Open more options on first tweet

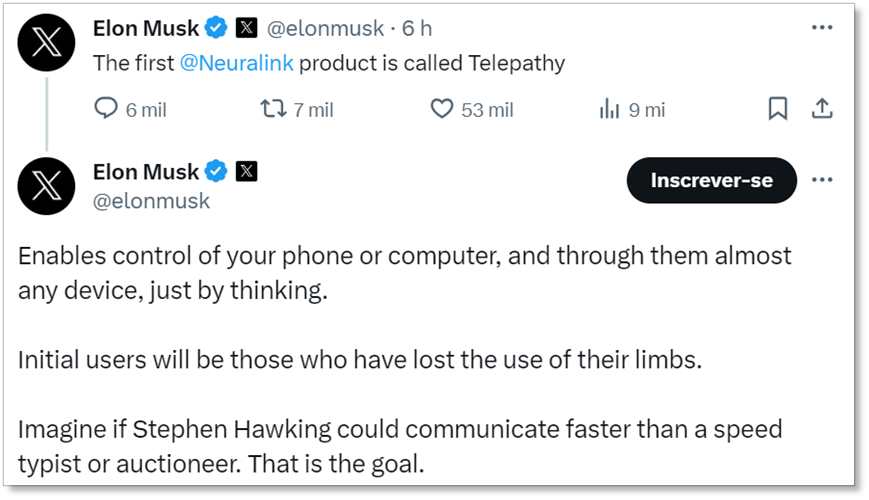[822, 28]
